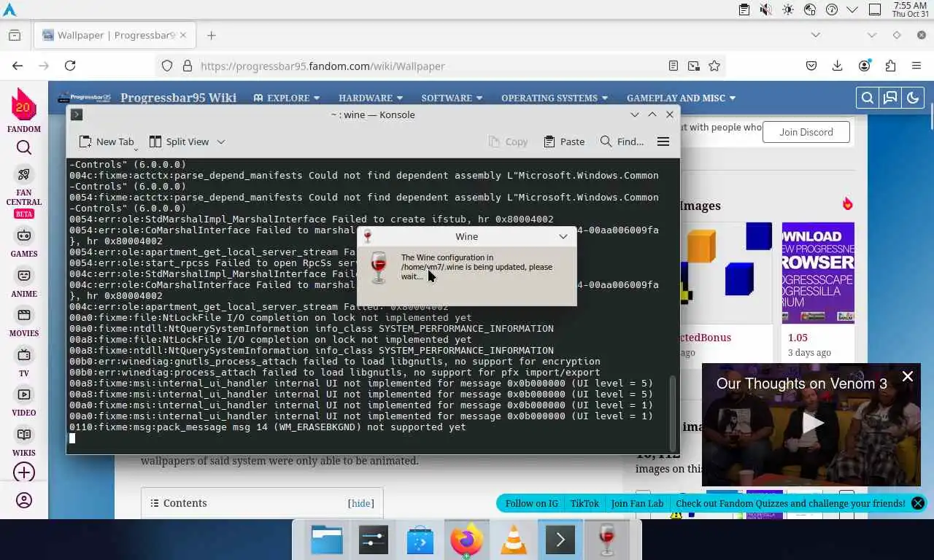Bookmark this page with star icon

pyautogui.click(x=714, y=66)
